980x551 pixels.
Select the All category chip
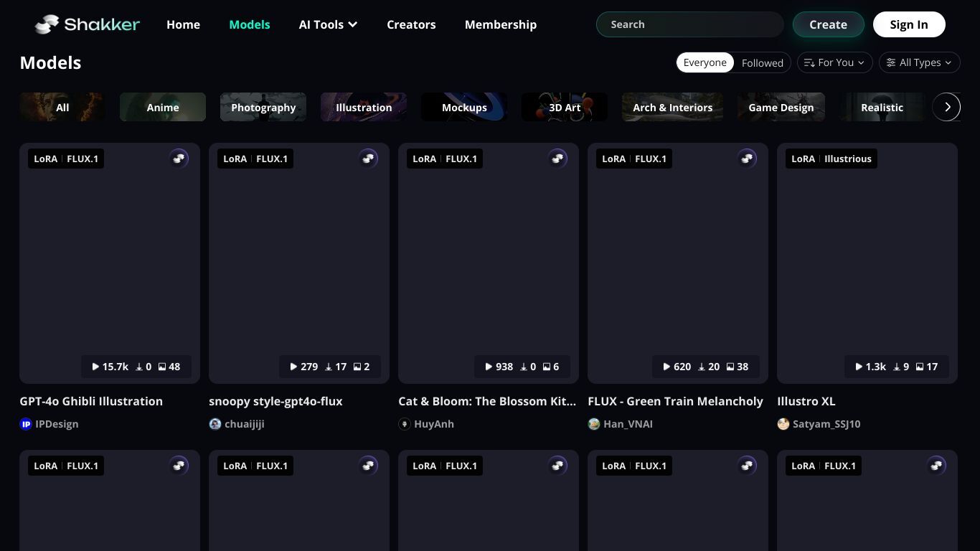click(62, 107)
